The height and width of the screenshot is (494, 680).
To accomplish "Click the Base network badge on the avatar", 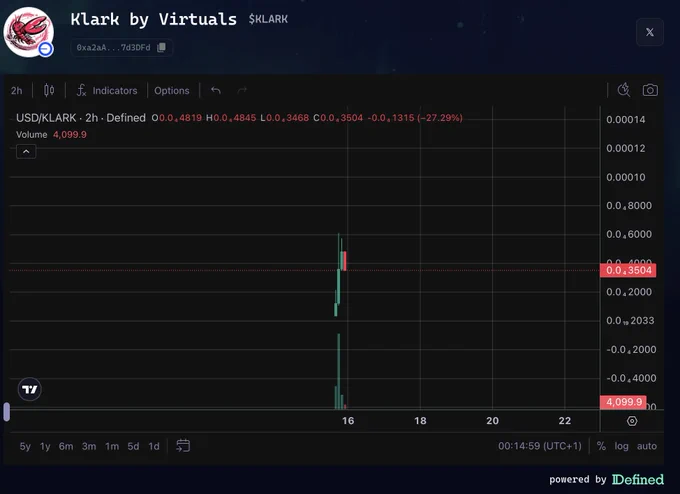I will click(46, 49).
